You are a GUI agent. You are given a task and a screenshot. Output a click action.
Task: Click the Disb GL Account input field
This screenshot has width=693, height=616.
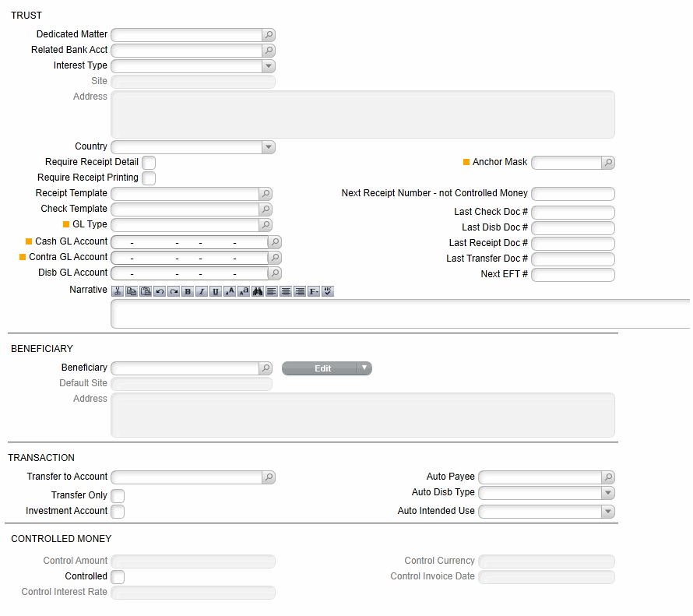tap(190, 273)
